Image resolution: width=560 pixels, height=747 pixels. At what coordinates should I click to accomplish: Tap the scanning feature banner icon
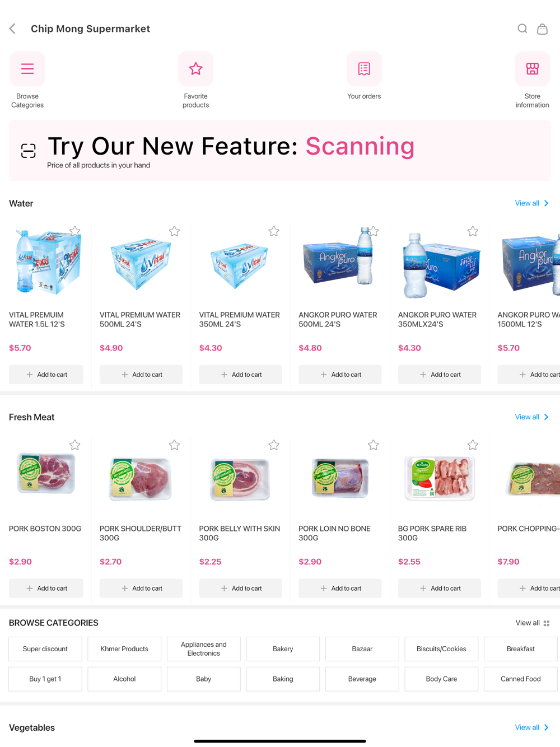(x=29, y=151)
